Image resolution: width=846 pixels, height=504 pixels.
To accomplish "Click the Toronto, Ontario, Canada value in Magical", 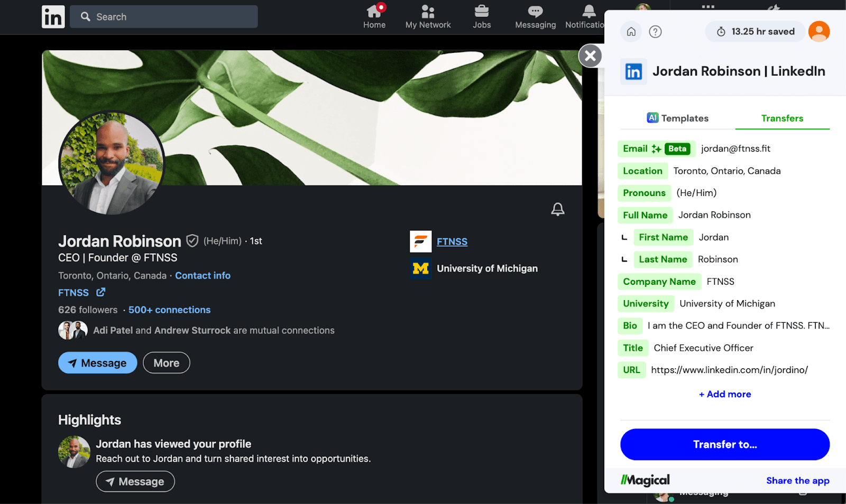I will click(x=727, y=171).
